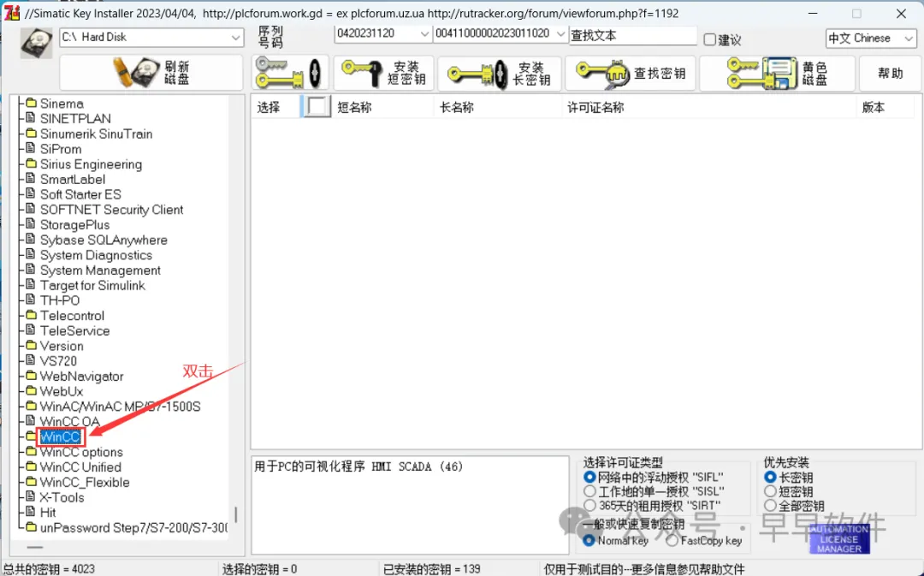
Task: Select StoragePlus in the tree
Action: tap(74, 224)
